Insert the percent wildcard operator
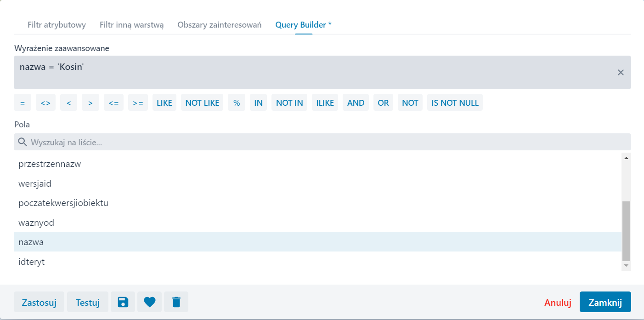 237,102
